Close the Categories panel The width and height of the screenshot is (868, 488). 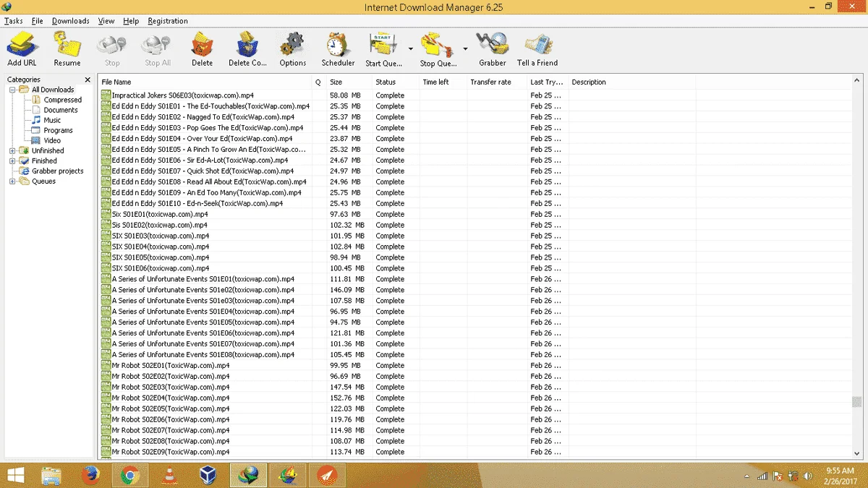point(88,80)
